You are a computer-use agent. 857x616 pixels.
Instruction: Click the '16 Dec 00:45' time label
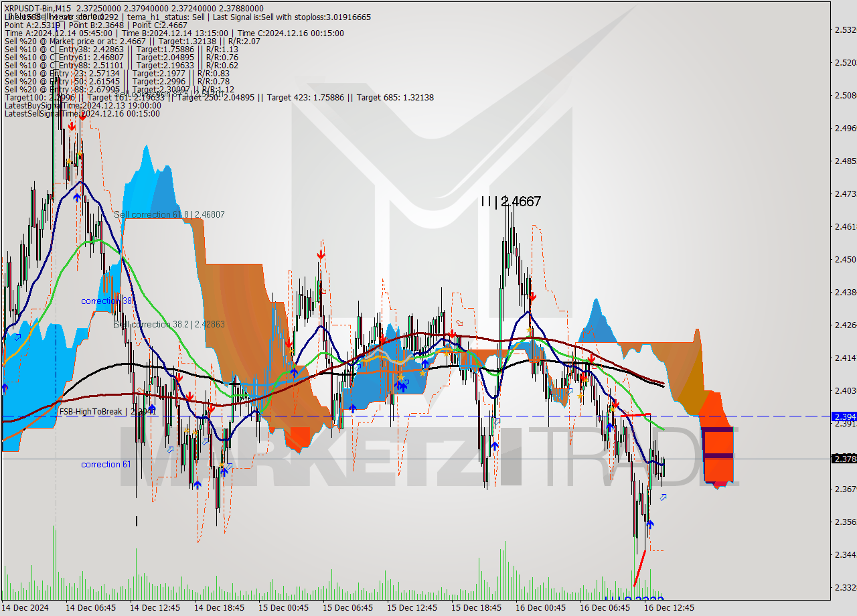tap(540, 608)
